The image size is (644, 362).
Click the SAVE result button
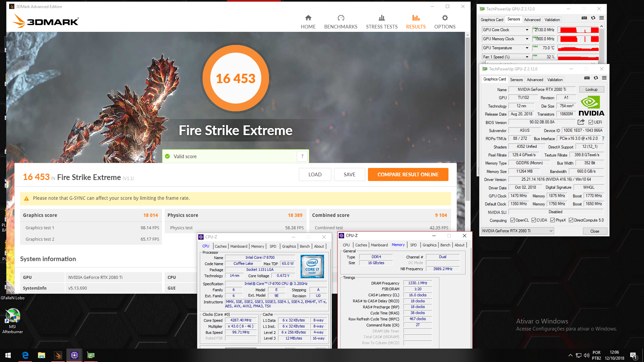click(350, 175)
